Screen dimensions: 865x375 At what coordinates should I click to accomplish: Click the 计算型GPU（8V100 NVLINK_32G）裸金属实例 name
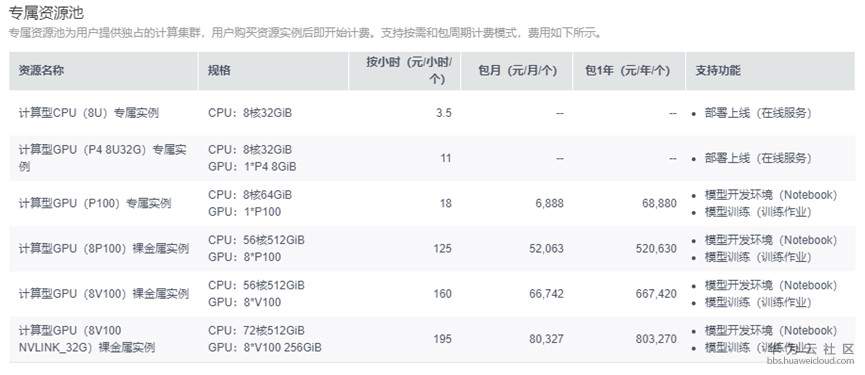[87, 339]
